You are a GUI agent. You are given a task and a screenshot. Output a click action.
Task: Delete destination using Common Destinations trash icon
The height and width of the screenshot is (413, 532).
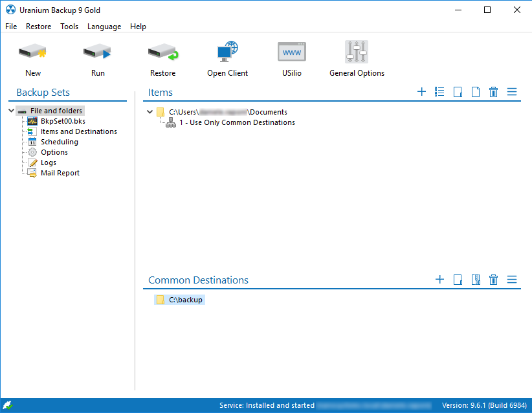(x=494, y=280)
